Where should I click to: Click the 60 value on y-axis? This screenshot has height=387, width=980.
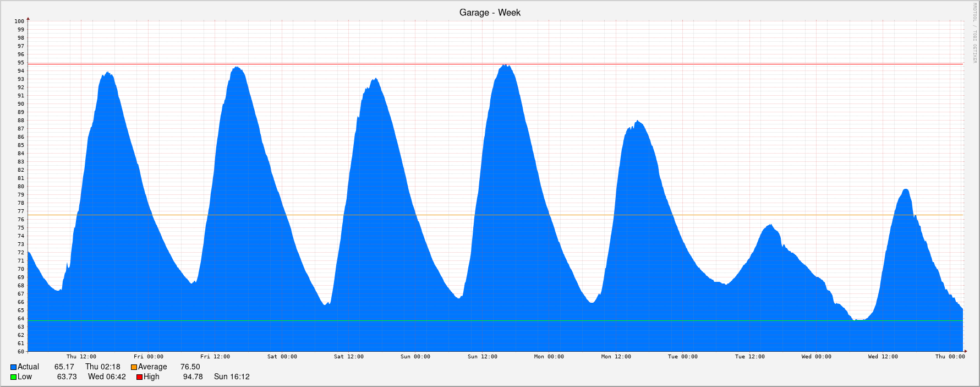point(20,352)
